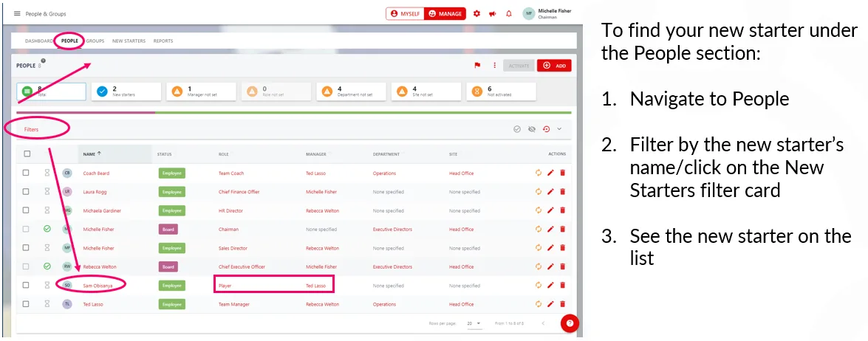Viewport: 868px width, 341px height.
Task: Open Michelle Fisher Chairman profile menu
Action: point(547,14)
